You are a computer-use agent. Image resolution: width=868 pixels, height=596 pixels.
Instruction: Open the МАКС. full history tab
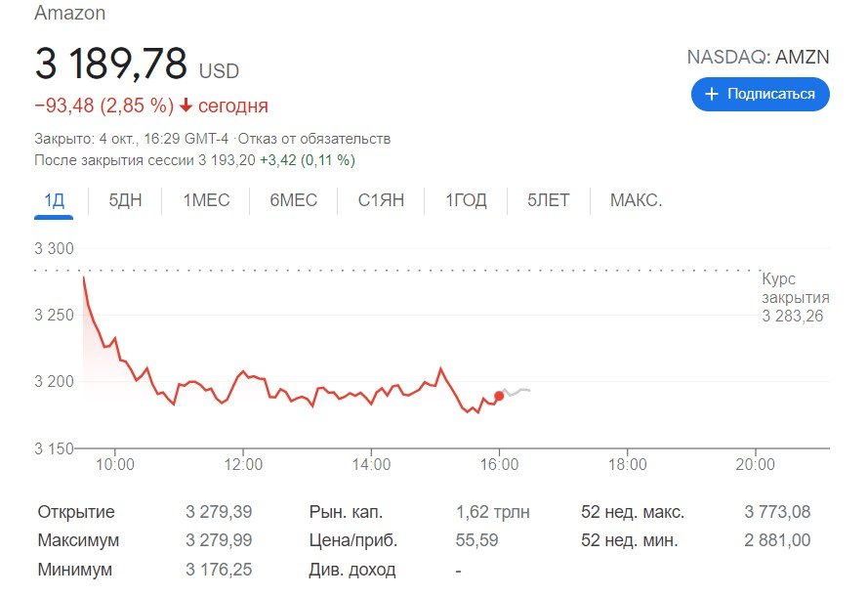(x=636, y=201)
